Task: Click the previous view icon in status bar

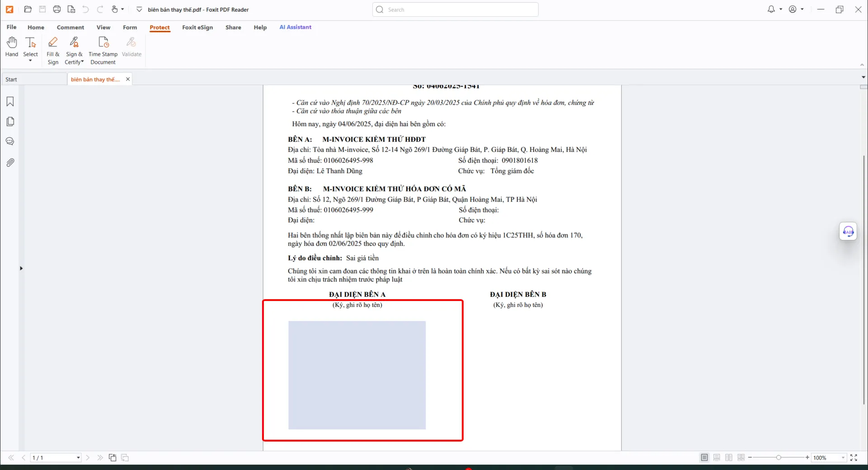Action: click(x=113, y=458)
